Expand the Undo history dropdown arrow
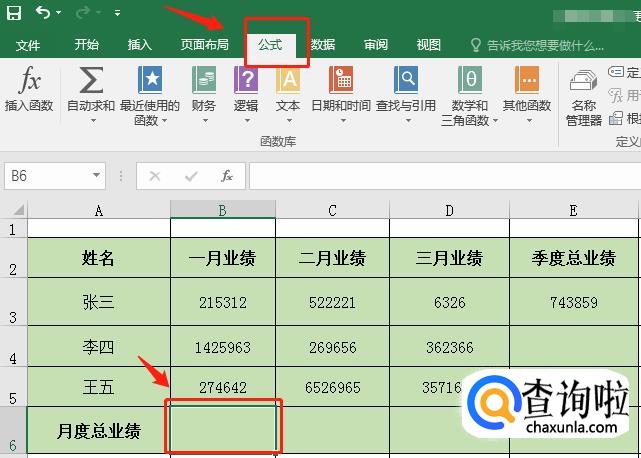The image size is (641, 458). pos(60,14)
